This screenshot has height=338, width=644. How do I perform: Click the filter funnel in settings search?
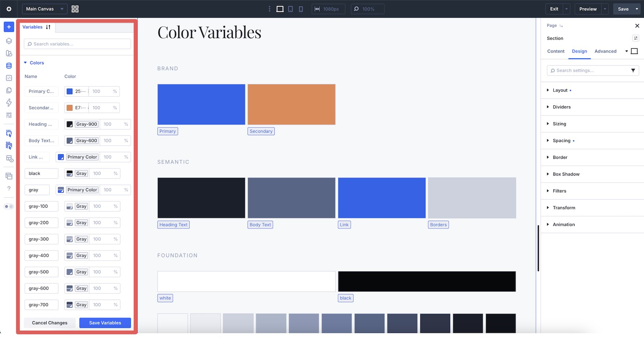point(633,70)
